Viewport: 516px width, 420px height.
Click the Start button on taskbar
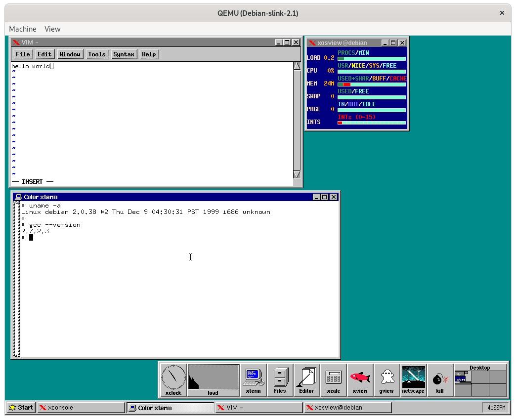pos(21,408)
